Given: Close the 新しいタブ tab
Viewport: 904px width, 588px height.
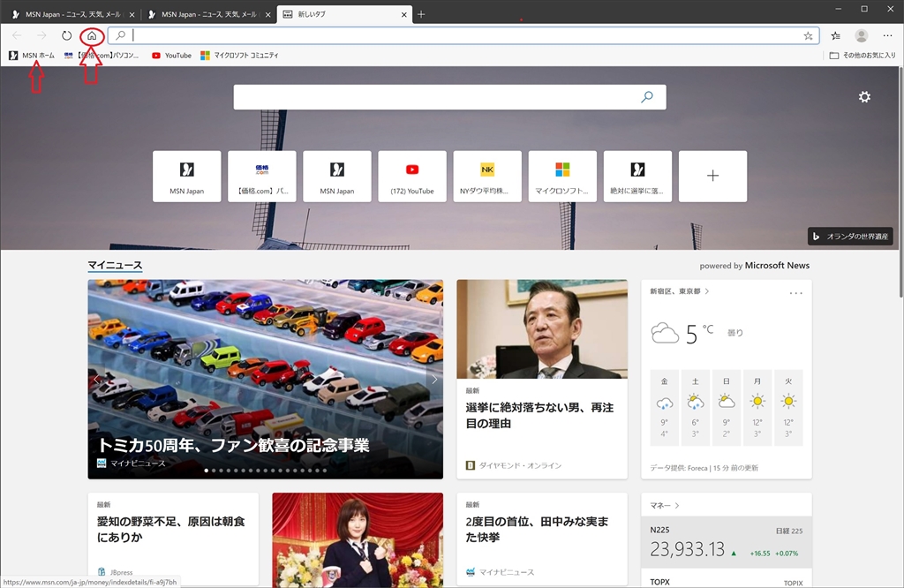Looking at the screenshot, I should point(403,14).
